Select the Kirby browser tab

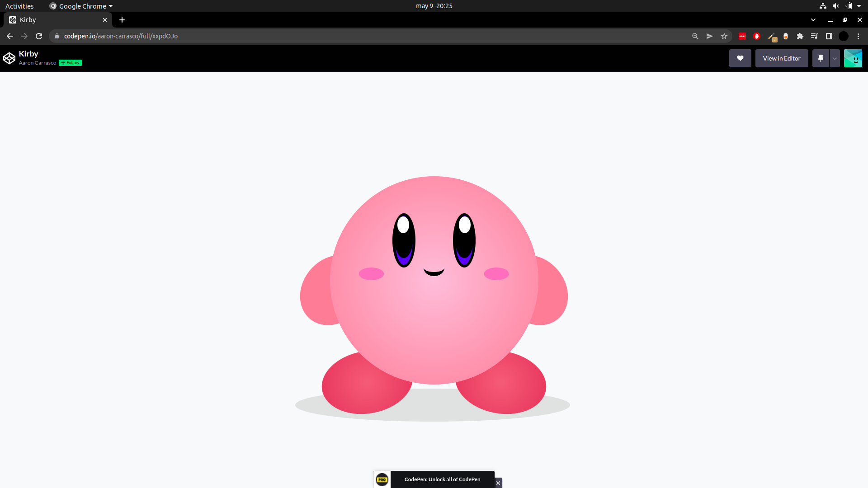pos(58,20)
